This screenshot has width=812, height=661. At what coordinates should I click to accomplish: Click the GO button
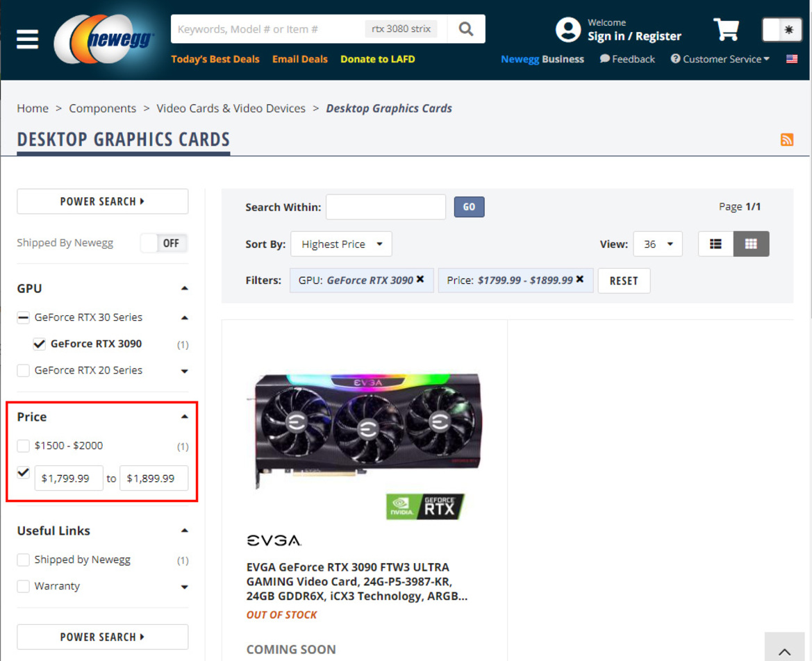pyautogui.click(x=469, y=207)
